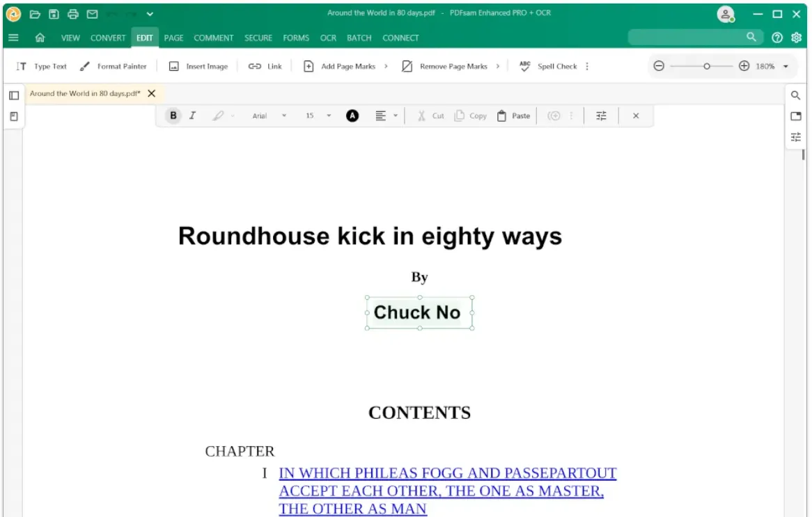
Task: Expand the Add Page Marks options
Action: [x=387, y=66]
